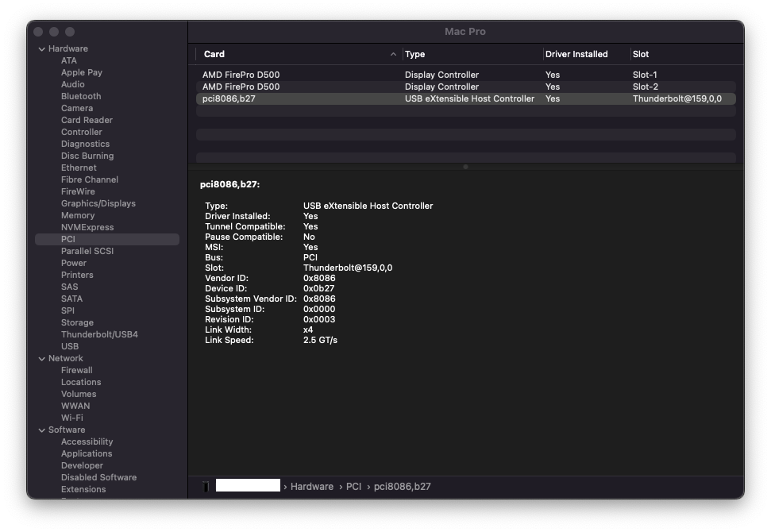Open the Printers category

[77, 275]
